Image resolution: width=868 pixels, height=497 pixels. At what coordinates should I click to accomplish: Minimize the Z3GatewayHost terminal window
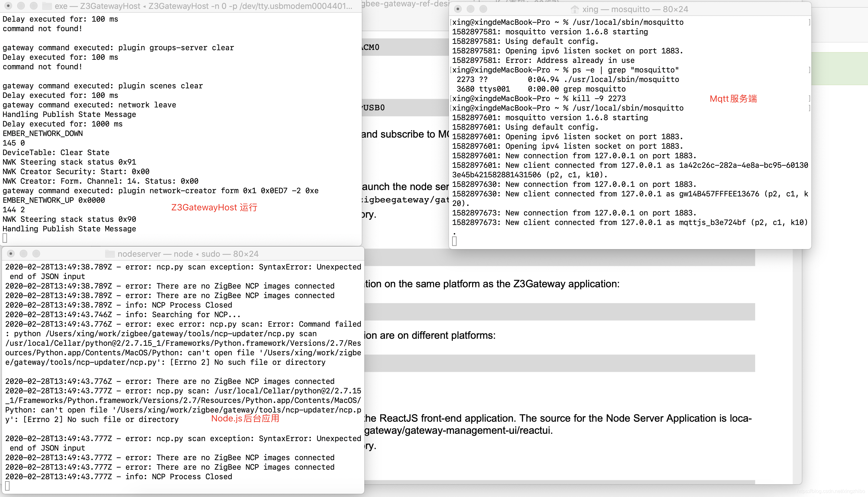pyautogui.click(x=21, y=6)
